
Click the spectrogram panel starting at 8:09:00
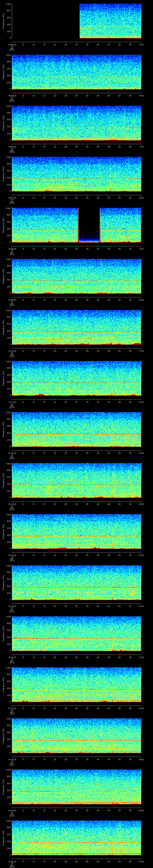pyautogui.click(x=77, y=276)
